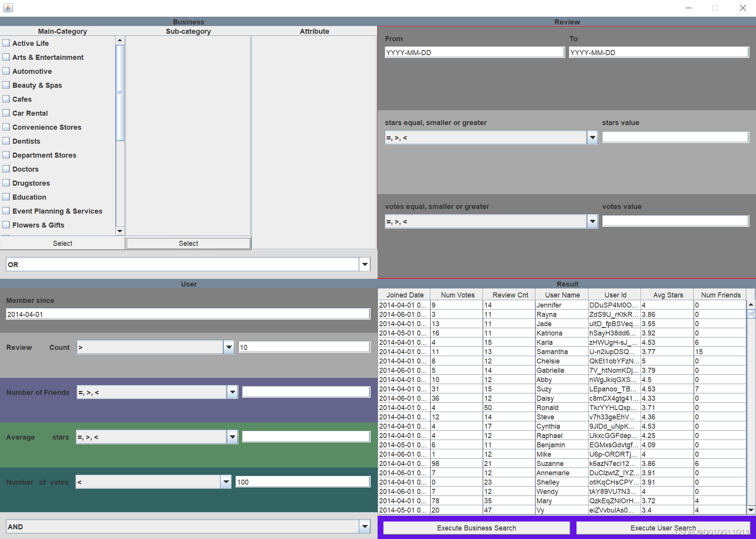Click the Shelley user name cell

(x=562, y=482)
